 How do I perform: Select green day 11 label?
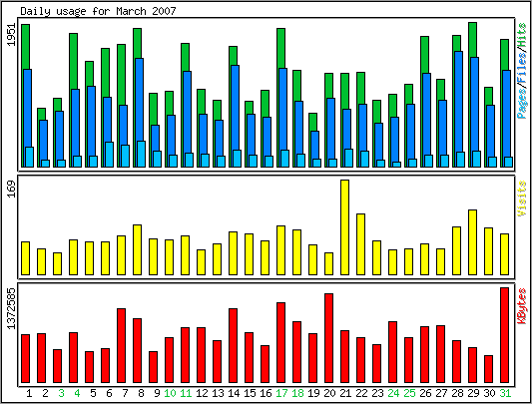pyautogui.click(x=186, y=393)
